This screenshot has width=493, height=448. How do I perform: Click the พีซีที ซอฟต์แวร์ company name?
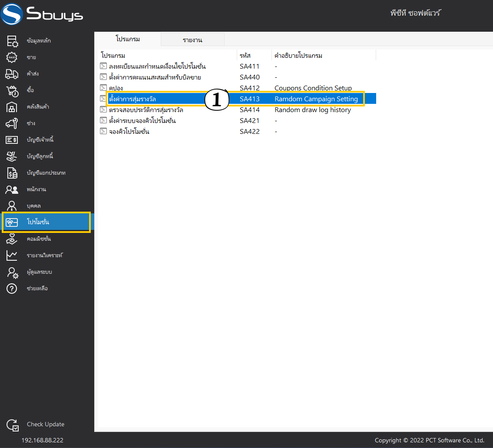pyautogui.click(x=415, y=13)
